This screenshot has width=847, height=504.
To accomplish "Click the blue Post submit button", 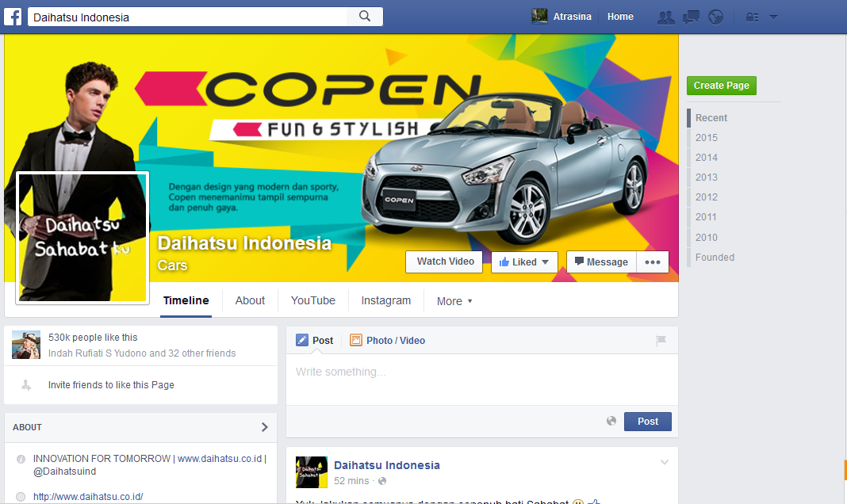I will pos(648,422).
